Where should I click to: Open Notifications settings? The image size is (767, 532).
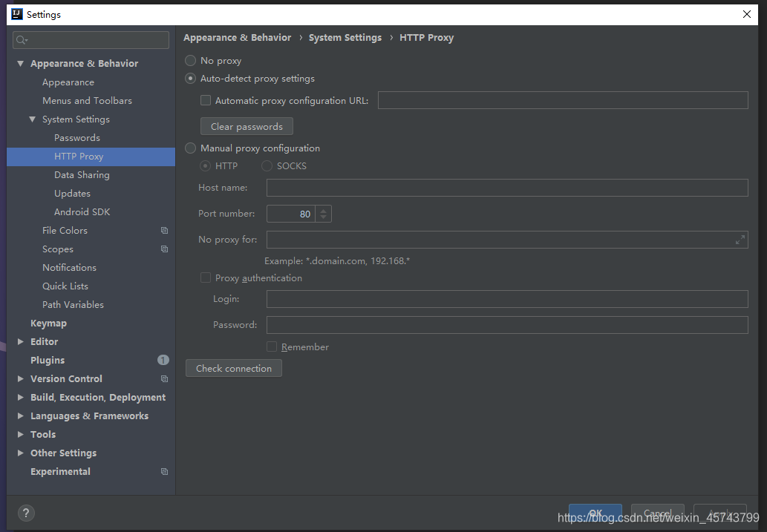click(x=69, y=267)
